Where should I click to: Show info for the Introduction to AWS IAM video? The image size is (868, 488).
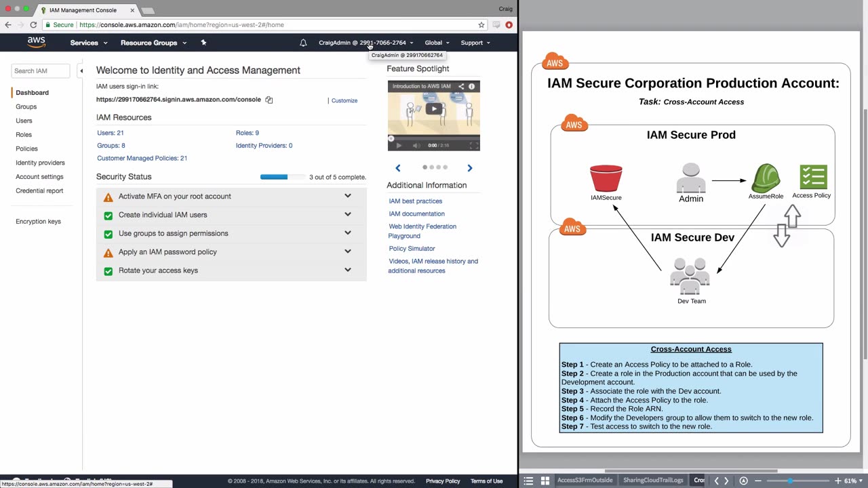tap(472, 86)
